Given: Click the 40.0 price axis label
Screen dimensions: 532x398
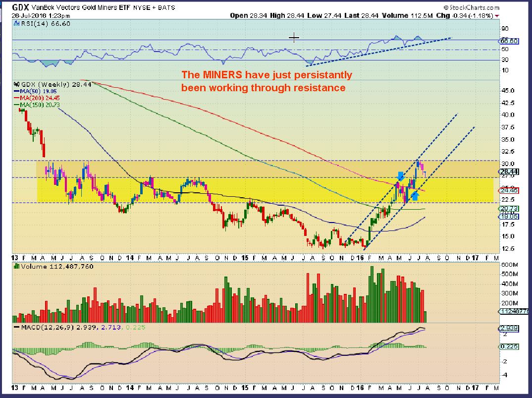Looking at the screenshot, I should (x=508, y=115).
